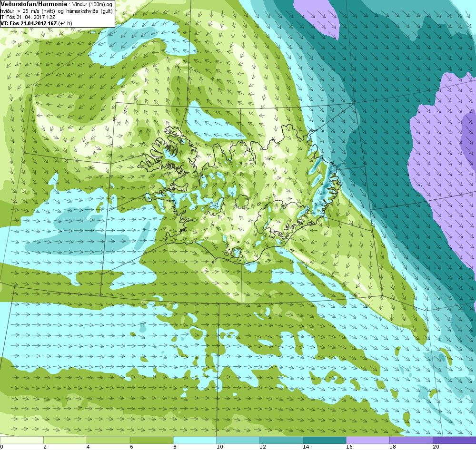
Task: Click the 'hviður > 25 m/s (hvítt)' legend line
Action: click(x=28, y=11)
